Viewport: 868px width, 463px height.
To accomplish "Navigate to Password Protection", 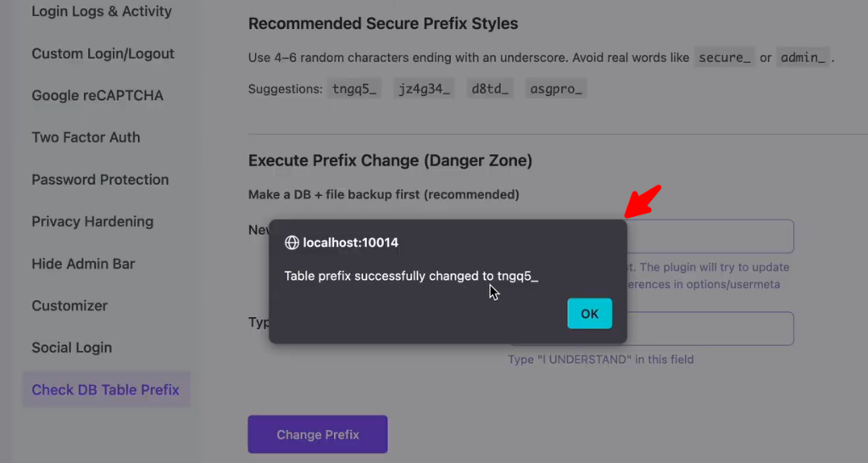I will tap(100, 180).
